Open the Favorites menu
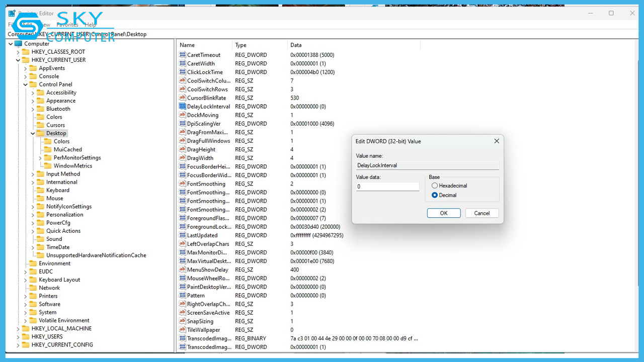 pyautogui.click(x=68, y=24)
